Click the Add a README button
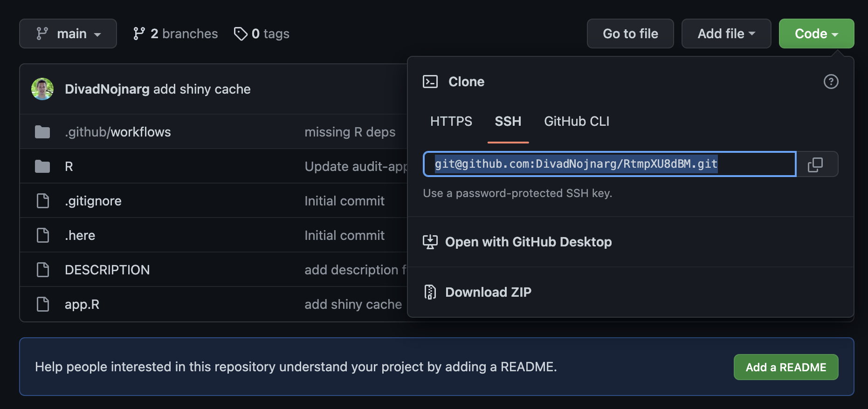 click(x=786, y=367)
